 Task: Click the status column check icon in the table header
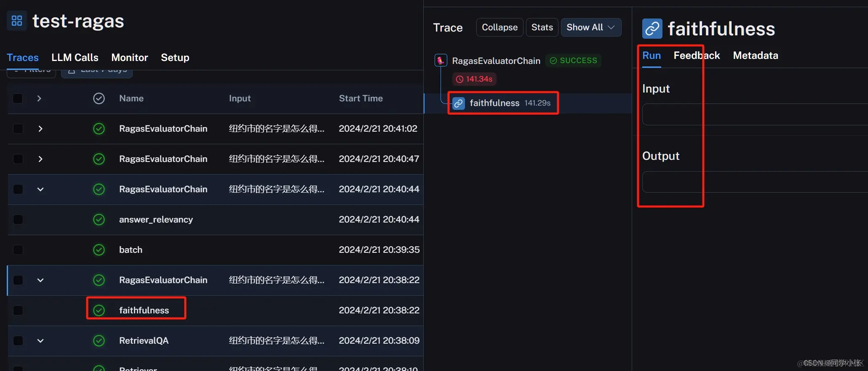tap(99, 98)
